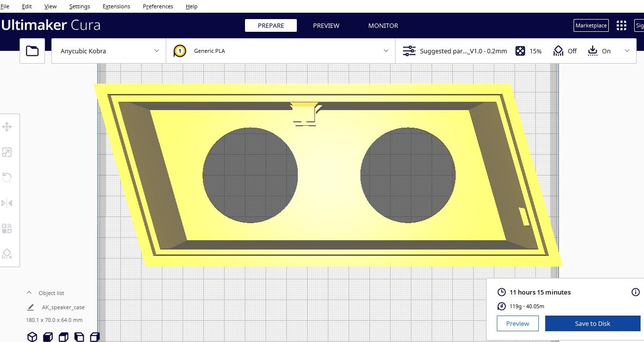Open the Edit menu

pyautogui.click(x=27, y=6)
